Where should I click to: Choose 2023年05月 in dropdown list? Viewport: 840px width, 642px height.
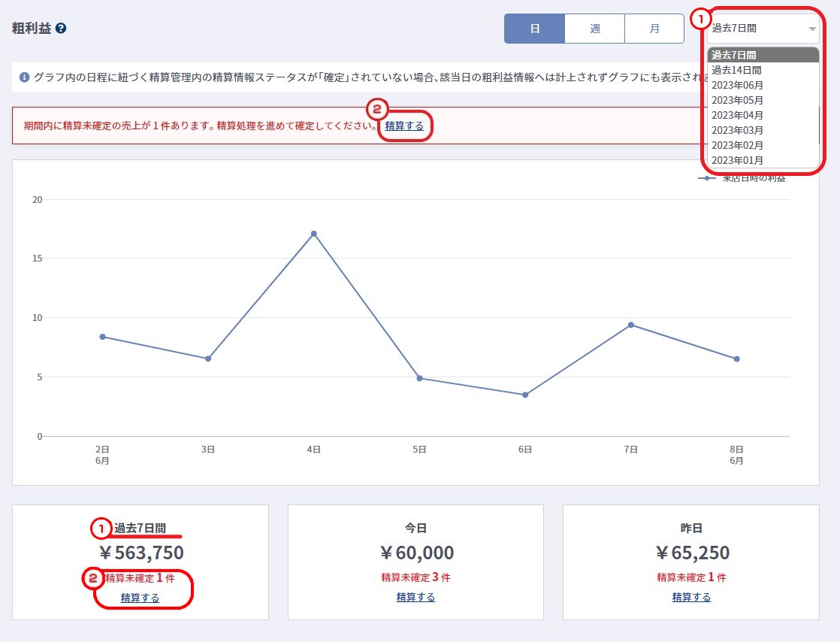click(738, 100)
